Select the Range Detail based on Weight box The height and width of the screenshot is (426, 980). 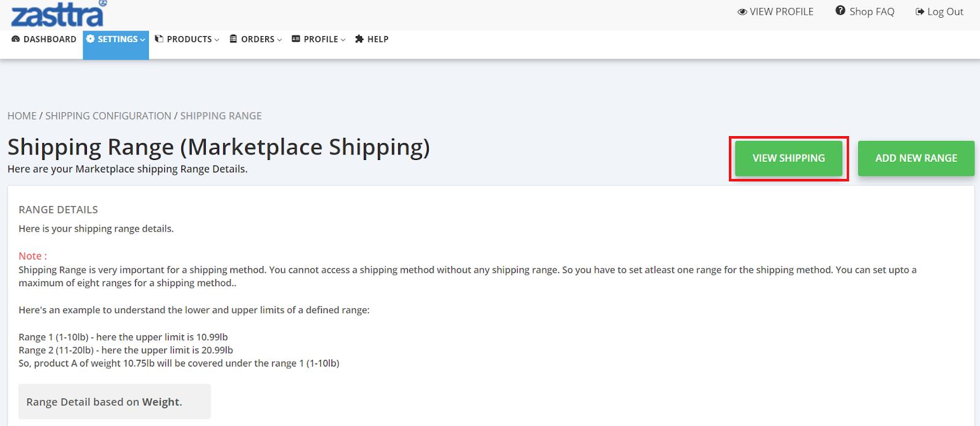(115, 401)
